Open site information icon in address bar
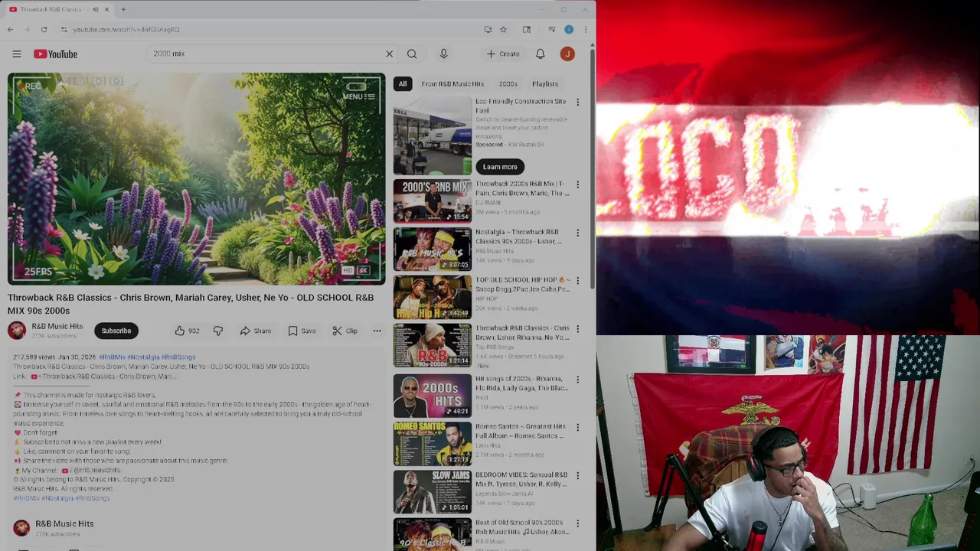 tap(64, 29)
